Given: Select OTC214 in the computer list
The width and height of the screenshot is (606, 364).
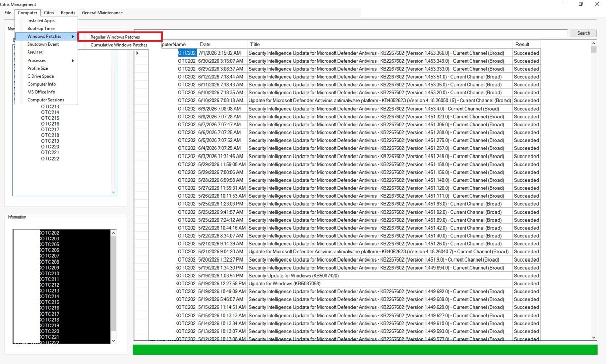Looking at the screenshot, I should (x=50, y=112).
